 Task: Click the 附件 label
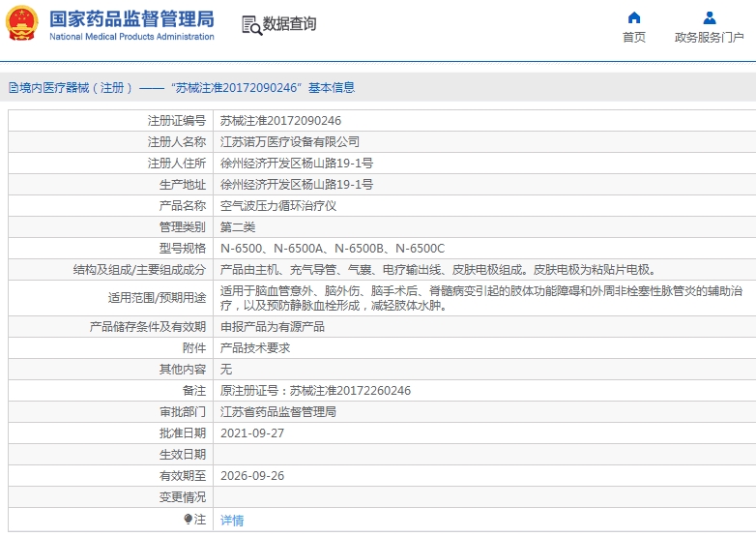193,348
